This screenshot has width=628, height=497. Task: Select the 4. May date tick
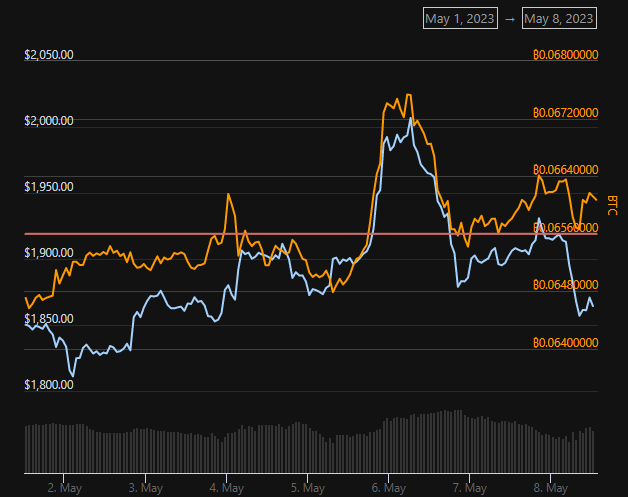(227, 488)
